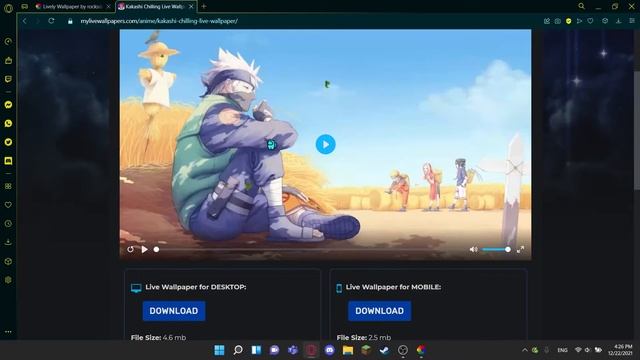Open Windows Start menu

(219, 350)
